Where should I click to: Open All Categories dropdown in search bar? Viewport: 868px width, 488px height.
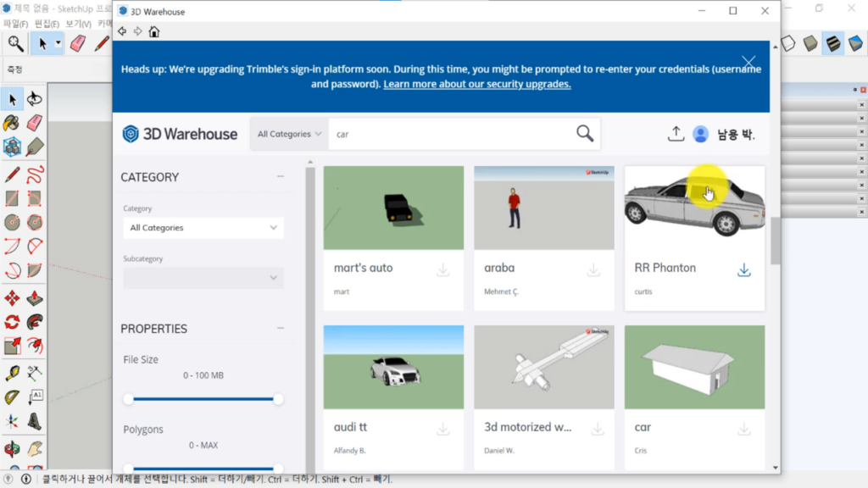pyautogui.click(x=289, y=134)
